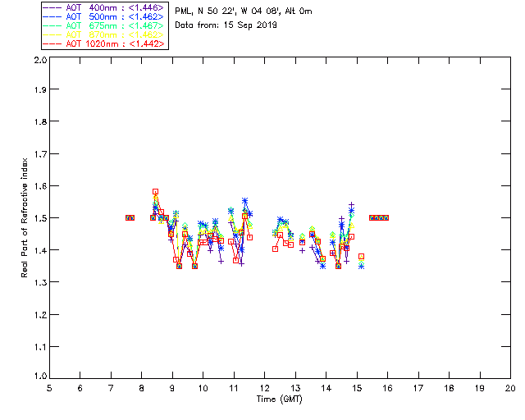Click the y-axis tick label 1.2
This screenshot has height=420, width=525.
pyautogui.click(x=40, y=315)
